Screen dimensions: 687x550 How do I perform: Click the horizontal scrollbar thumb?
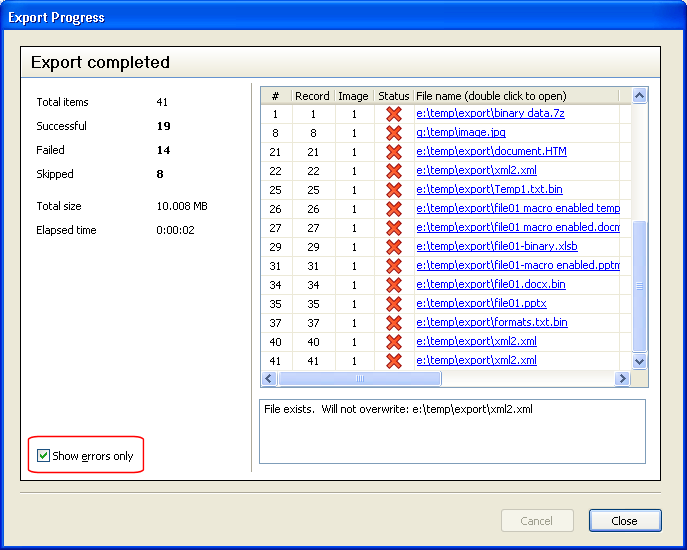(360, 379)
